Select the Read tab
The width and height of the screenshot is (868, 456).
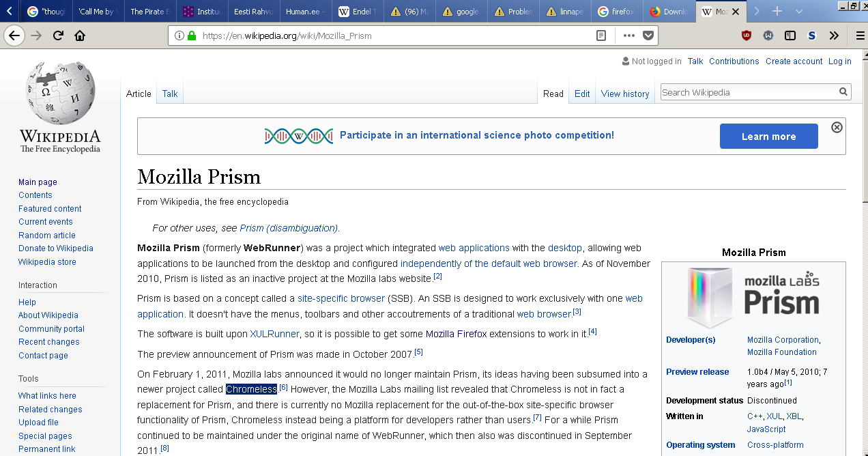click(553, 94)
